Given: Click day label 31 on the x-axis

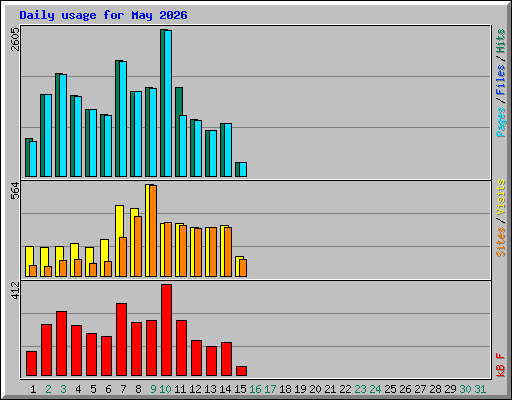Looking at the screenshot, I should pos(480,389).
